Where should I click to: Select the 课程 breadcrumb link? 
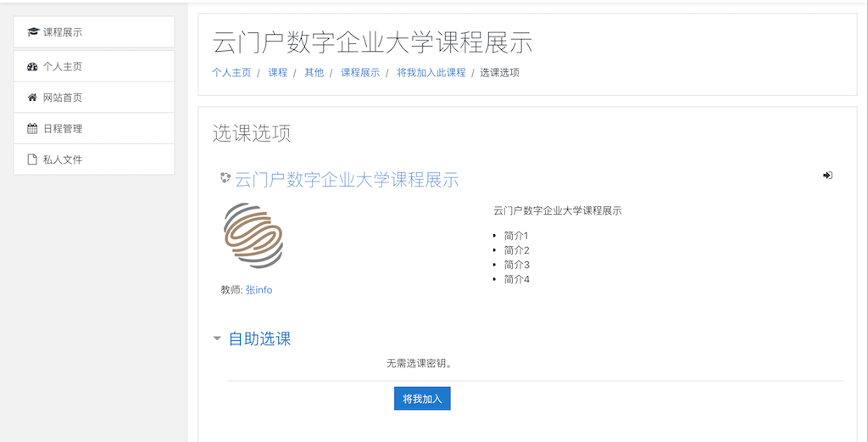(278, 73)
